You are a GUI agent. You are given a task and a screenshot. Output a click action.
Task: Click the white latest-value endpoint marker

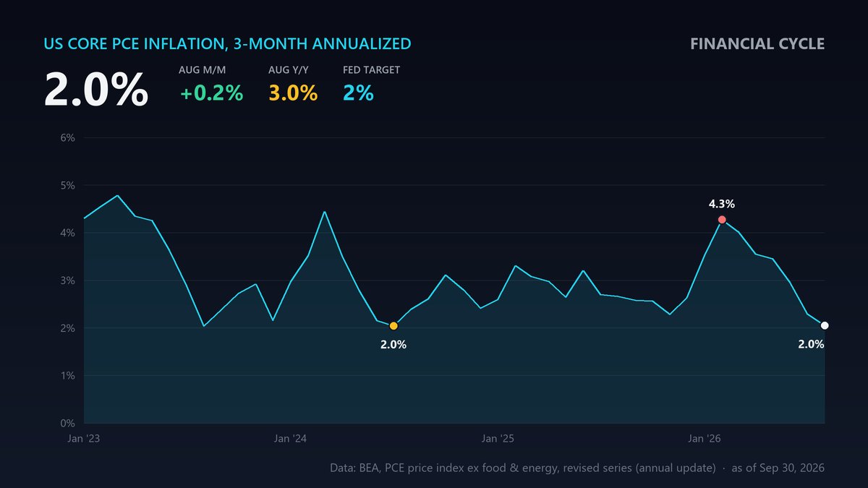[x=825, y=325]
